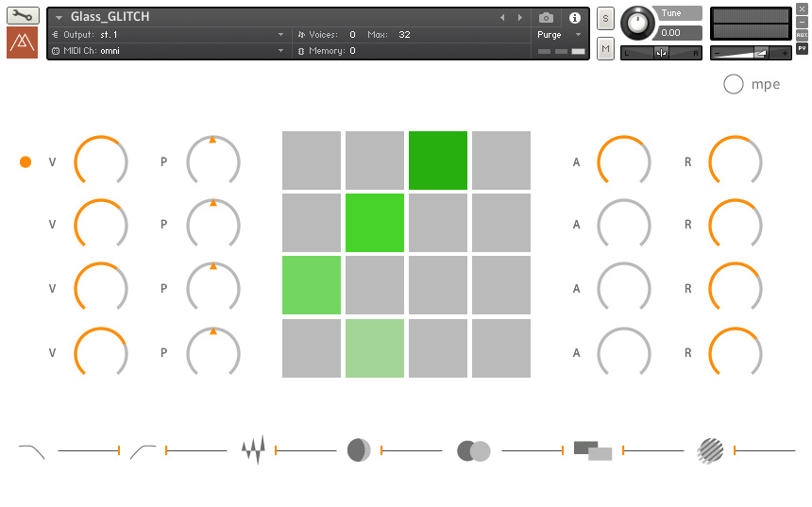The image size is (812, 507).
Task: Open the Output st. 1 dropdown
Action: (280, 35)
